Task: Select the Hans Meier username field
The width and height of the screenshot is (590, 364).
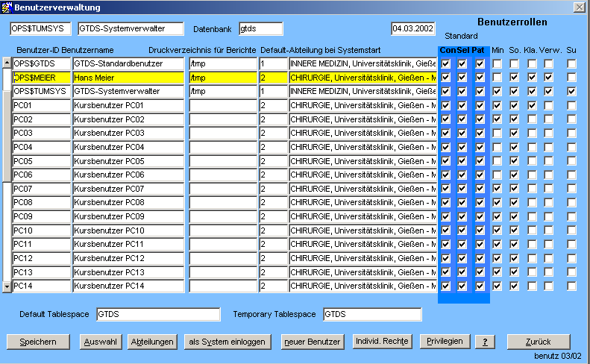Action: pyautogui.click(x=128, y=78)
